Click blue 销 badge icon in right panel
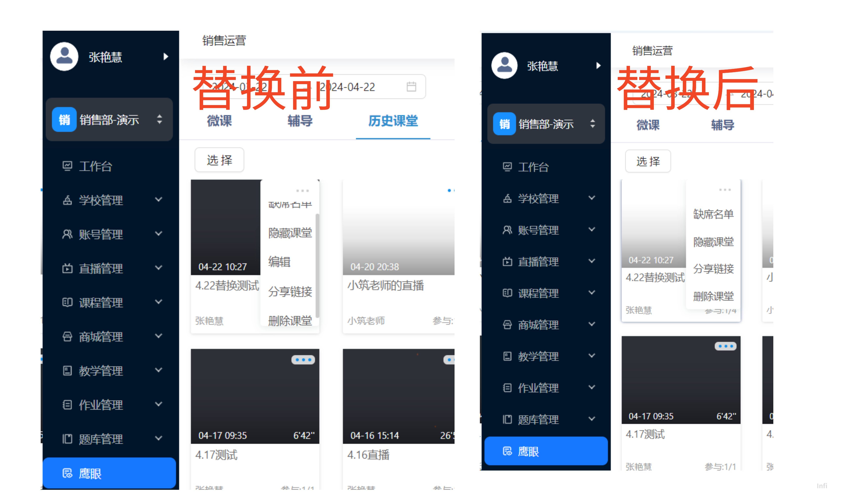The image size is (847, 504). pos(504,124)
